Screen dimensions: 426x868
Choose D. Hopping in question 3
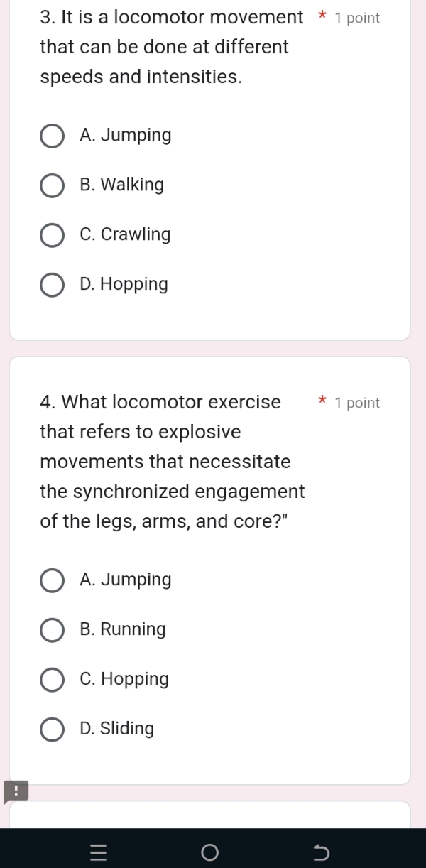click(52, 285)
